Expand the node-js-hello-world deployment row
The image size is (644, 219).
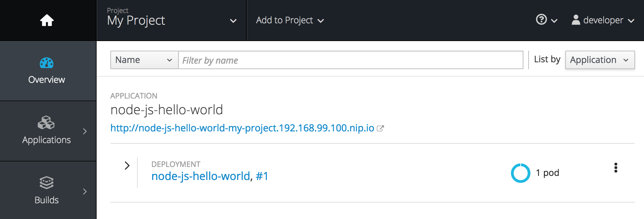(127, 166)
